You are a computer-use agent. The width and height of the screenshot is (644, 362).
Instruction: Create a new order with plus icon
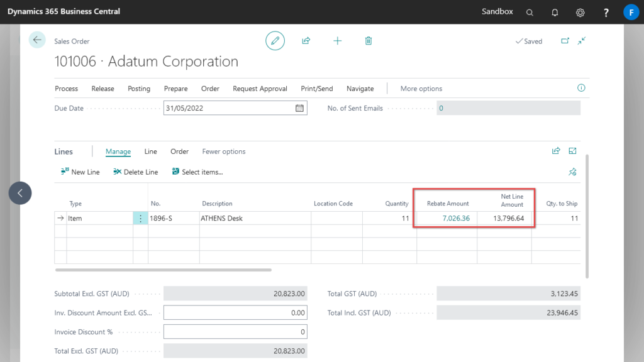(337, 41)
